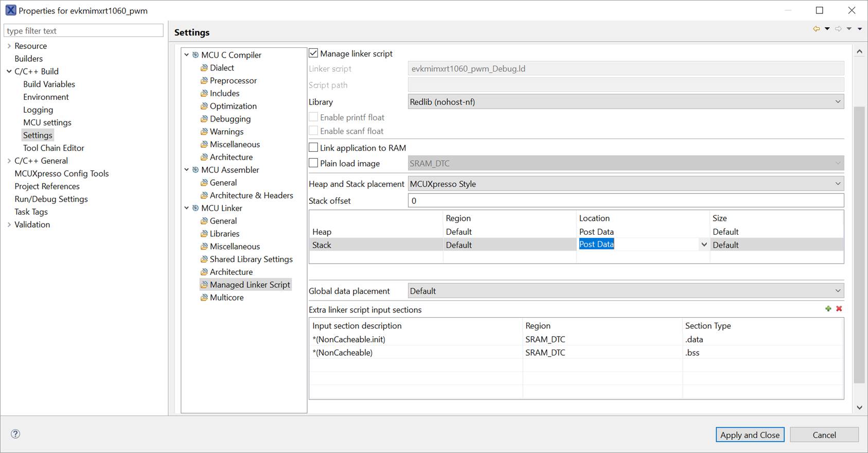Click the Cancel button
The height and width of the screenshot is (453, 868).
824,435
